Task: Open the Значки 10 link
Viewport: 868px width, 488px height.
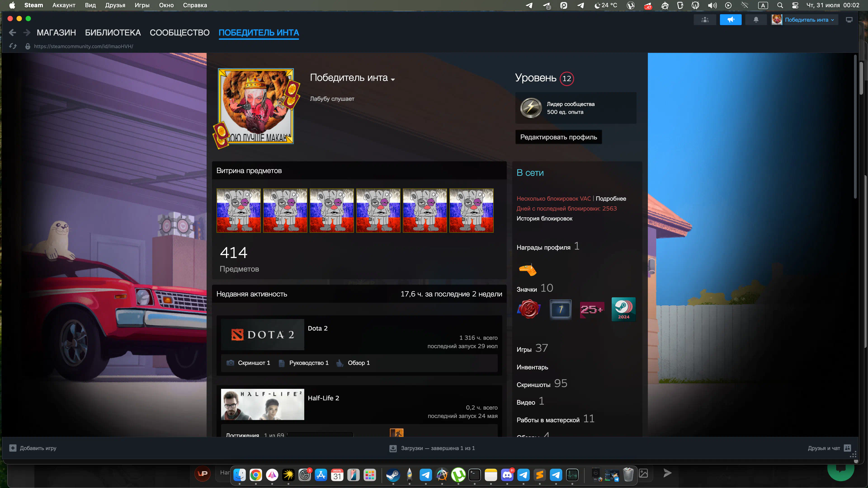Action: pos(535,288)
